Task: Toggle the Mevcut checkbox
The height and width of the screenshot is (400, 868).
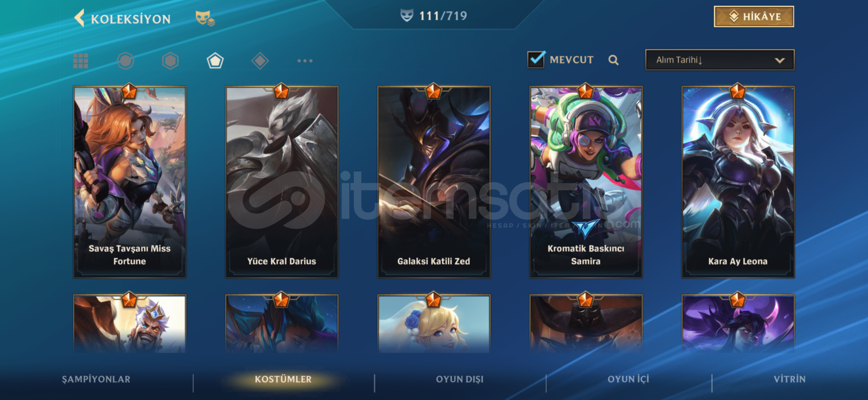Action: pyautogui.click(x=536, y=59)
